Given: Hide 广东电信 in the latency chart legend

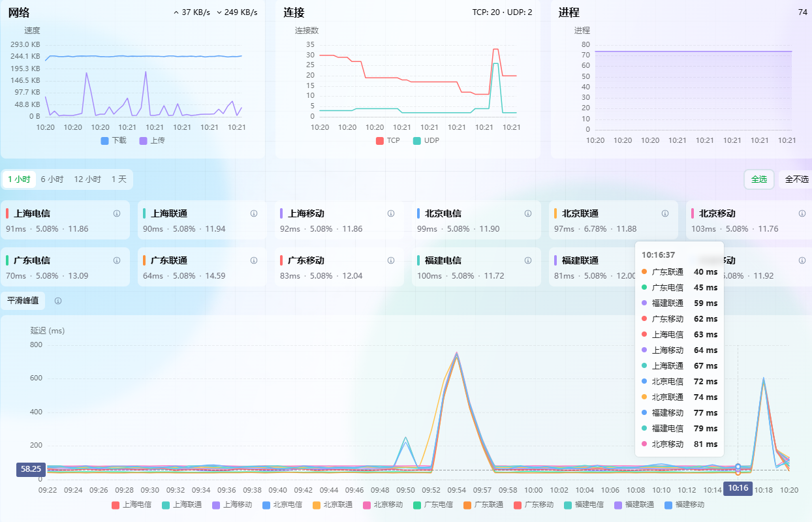Looking at the screenshot, I should (x=433, y=504).
